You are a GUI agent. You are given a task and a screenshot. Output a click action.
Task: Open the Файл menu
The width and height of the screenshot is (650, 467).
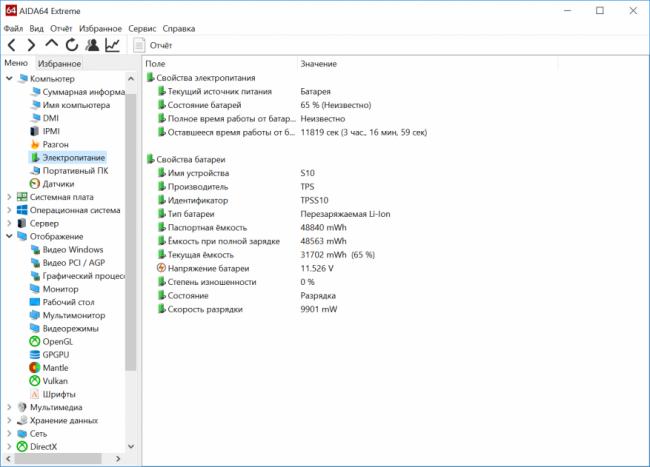13,29
